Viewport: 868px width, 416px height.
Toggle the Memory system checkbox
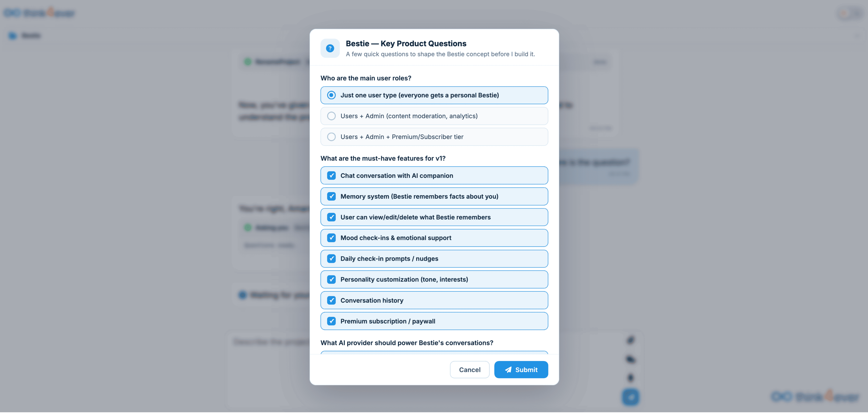(x=434, y=196)
